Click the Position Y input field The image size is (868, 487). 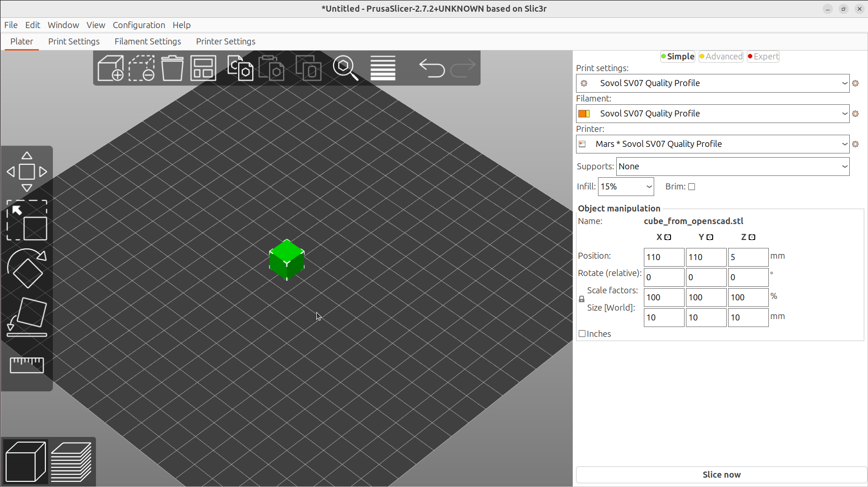pyautogui.click(x=706, y=257)
